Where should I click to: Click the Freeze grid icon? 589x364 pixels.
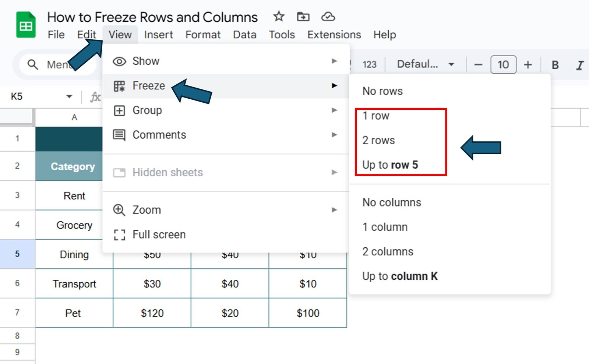pyautogui.click(x=119, y=86)
